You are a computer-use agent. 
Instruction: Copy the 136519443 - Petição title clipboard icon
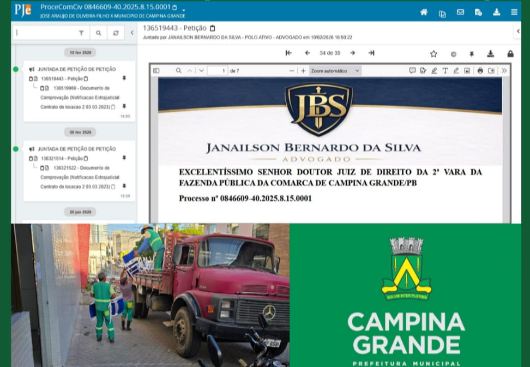pos(213,28)
